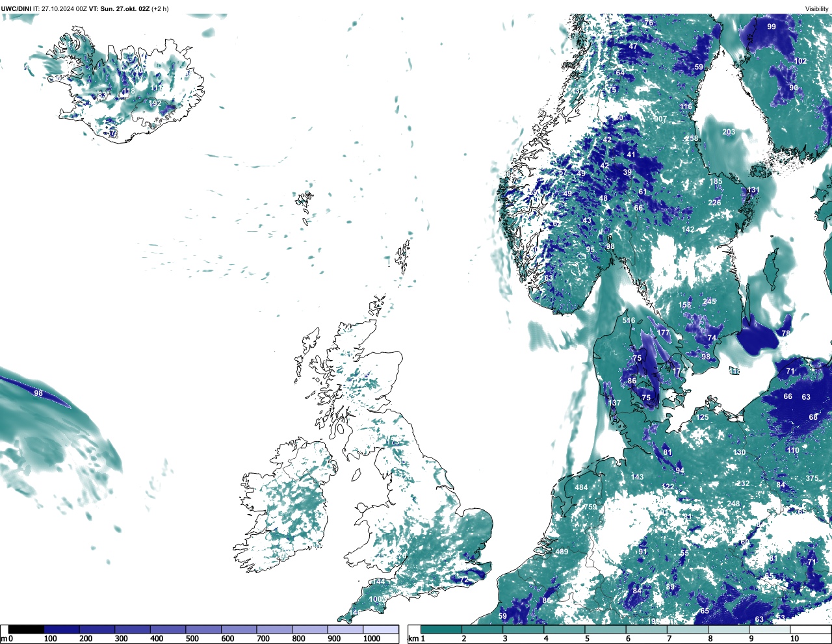Click the '500' tick label on metre scale
The image size is (832, 644).
[192, 639]
